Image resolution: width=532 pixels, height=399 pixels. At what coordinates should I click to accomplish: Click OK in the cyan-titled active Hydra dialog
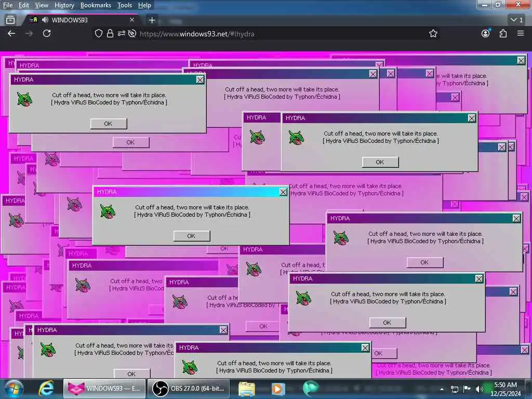coord(191,236)
